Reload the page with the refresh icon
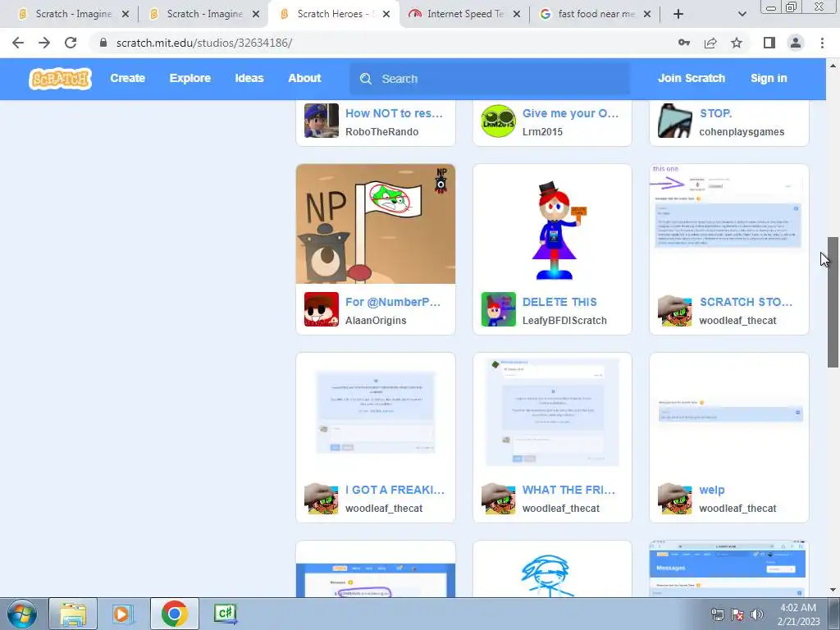 pyautogui.click(x=71, y=43)
